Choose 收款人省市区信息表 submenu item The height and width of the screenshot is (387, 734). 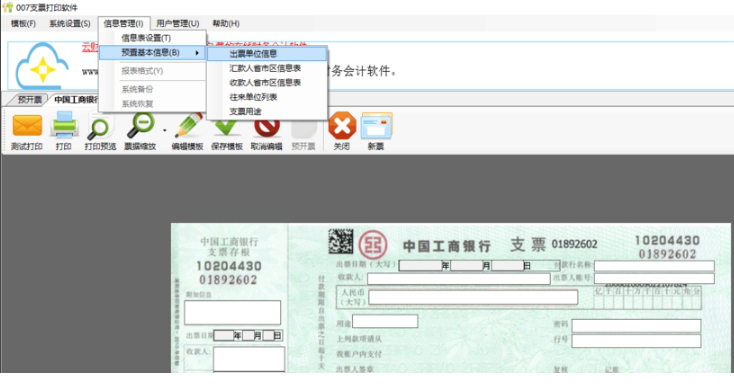(267, 83)
